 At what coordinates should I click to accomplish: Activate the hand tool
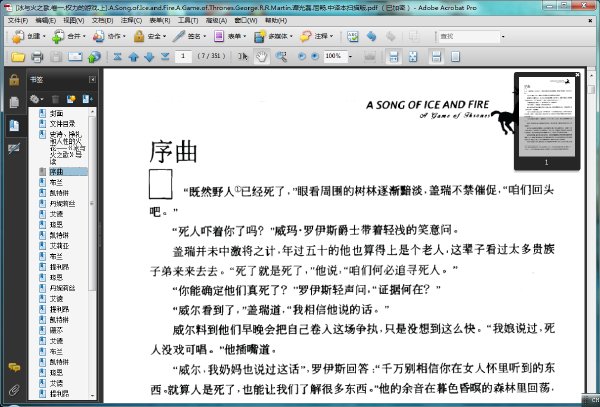tap(261, 57)
